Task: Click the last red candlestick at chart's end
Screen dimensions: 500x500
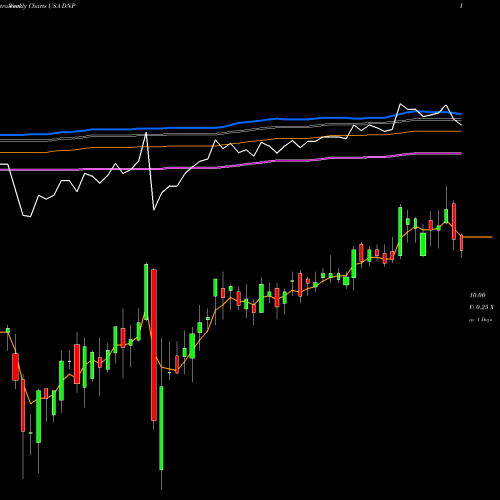Action: pyautogui.click(x=462, y=243)
